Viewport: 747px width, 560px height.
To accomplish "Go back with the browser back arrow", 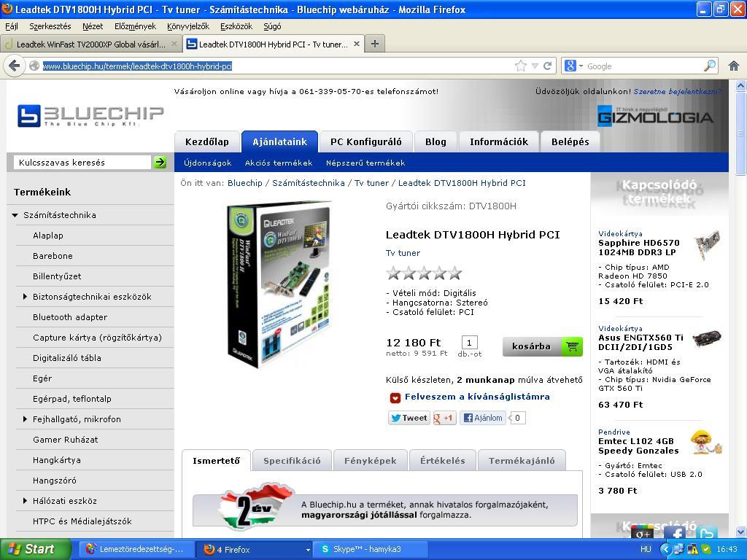I will [x=15, y=65].
